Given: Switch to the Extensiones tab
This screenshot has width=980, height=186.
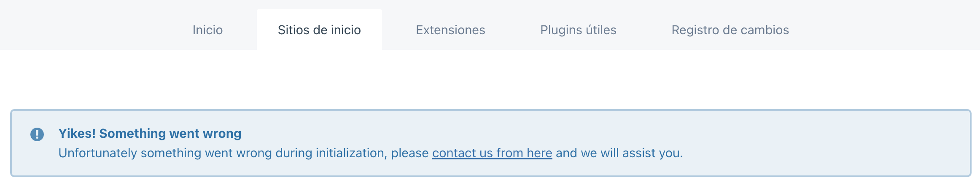Looking at the screenshot, I should coord(450,30).
